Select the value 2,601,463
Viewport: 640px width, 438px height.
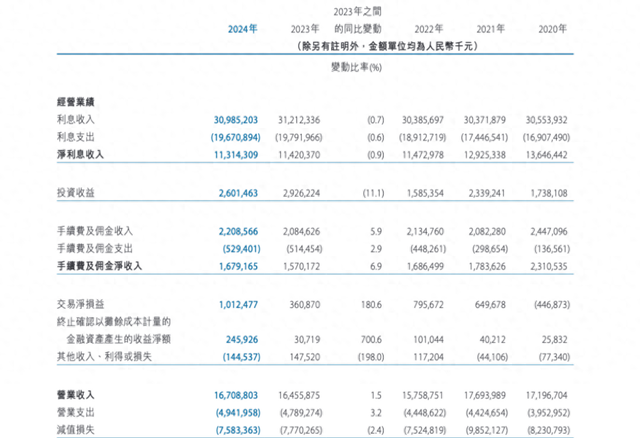pyautogui.click(x=238, y=193)
